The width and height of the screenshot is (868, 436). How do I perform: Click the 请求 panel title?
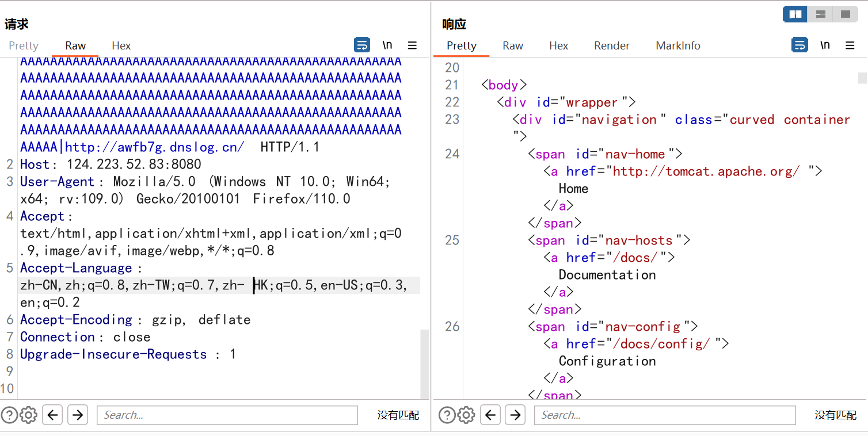[x=16, y=24]
